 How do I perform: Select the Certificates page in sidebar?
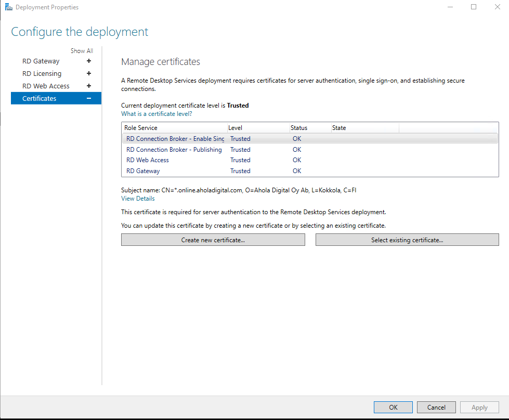click(56, 98)
